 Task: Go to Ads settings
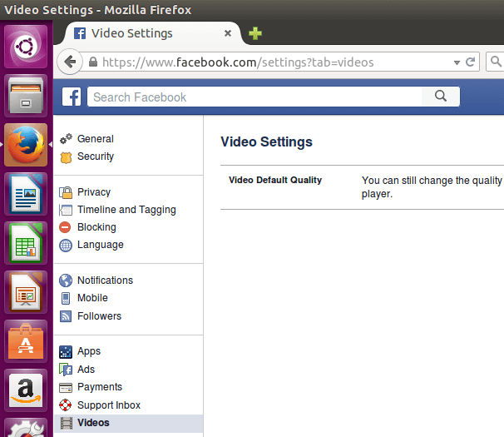pyautogui.click(x=86, y=369)
